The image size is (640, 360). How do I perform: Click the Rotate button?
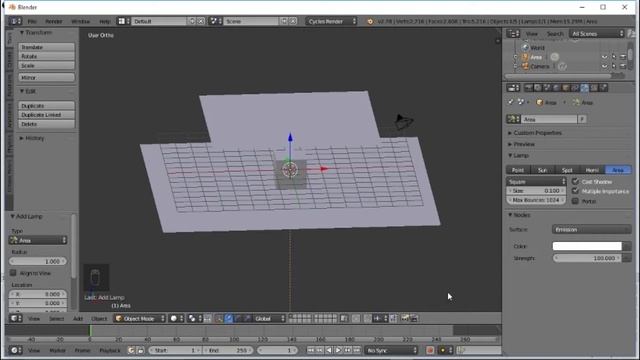(x=46, y=56)
